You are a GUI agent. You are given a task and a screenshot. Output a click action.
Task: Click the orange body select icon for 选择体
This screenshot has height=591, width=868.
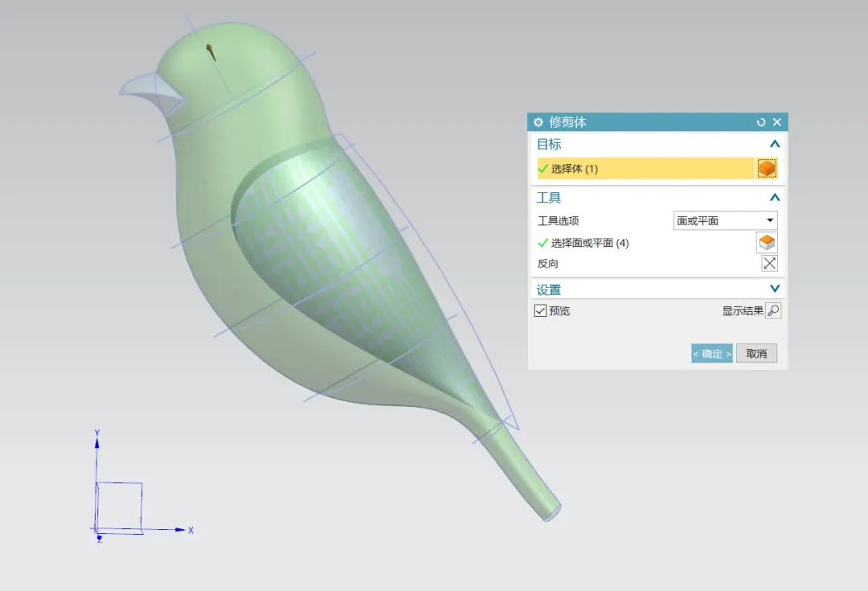coord(767,168)
